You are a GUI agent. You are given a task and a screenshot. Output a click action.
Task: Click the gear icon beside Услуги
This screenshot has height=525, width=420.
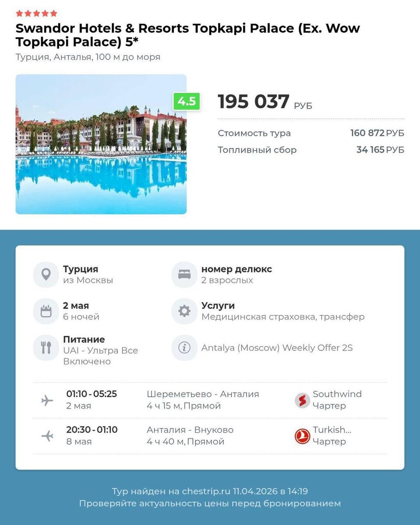click(184, 311)
